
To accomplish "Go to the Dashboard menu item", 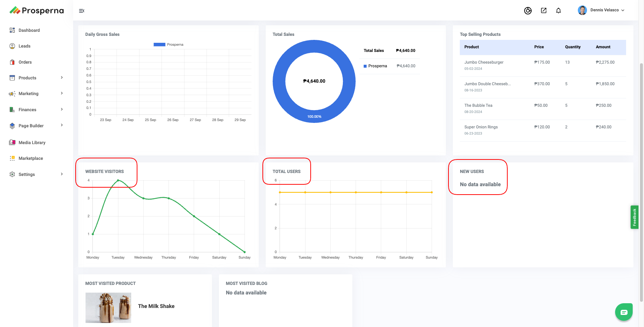I will point(29,30).
